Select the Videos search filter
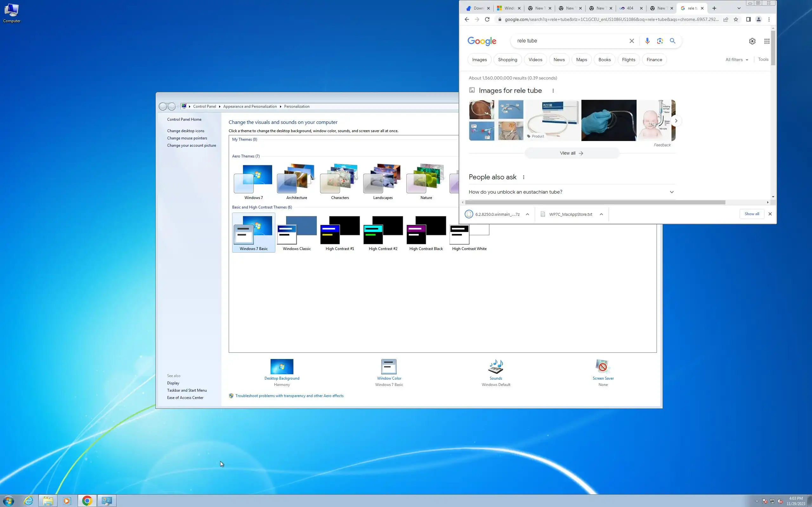The height and width of the screenshot is (507, 812). coord(535,60)
